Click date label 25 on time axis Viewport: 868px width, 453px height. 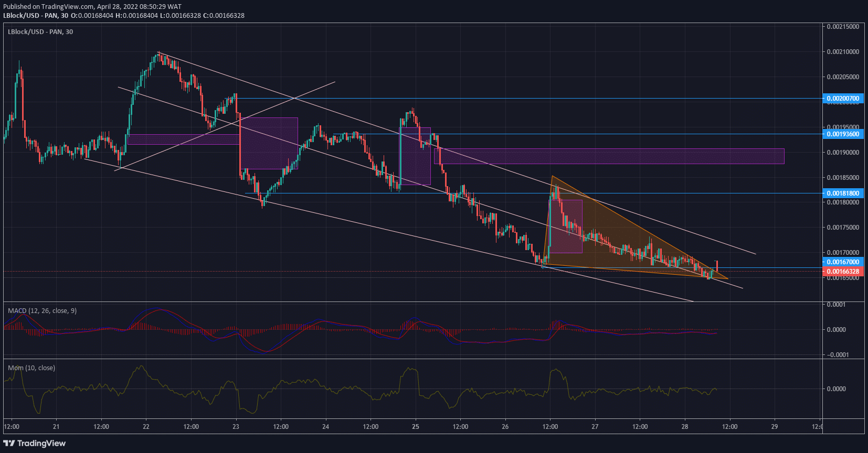click(416, 427)
